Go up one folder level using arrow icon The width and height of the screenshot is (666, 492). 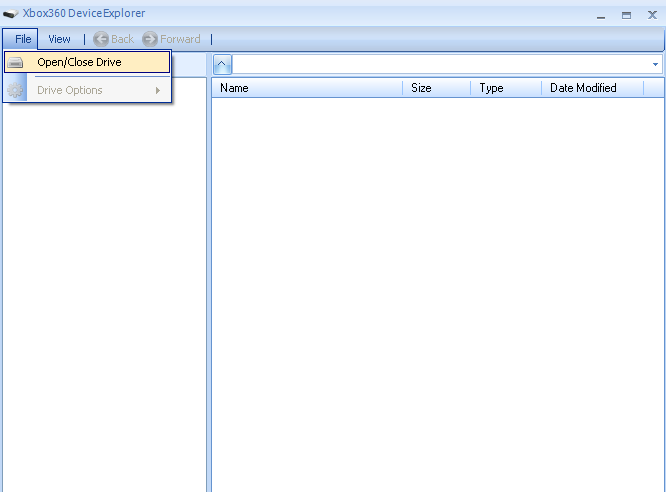[x=222, y=64]
